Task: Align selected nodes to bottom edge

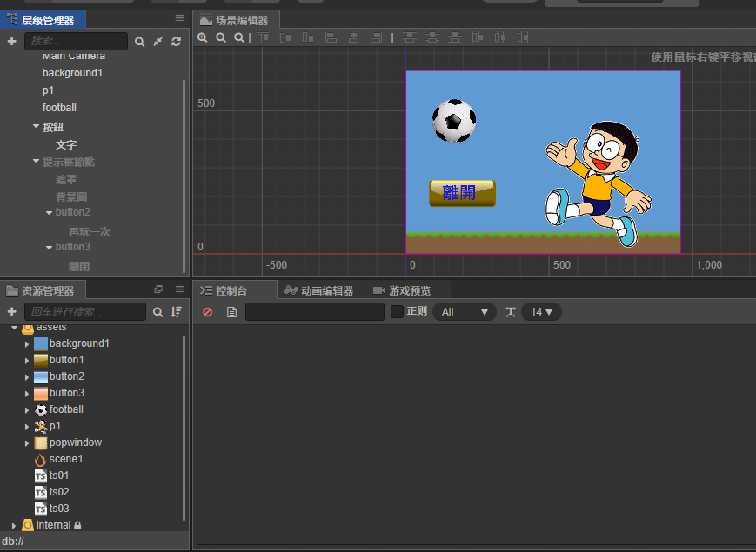Action: (x=308, y=37)
